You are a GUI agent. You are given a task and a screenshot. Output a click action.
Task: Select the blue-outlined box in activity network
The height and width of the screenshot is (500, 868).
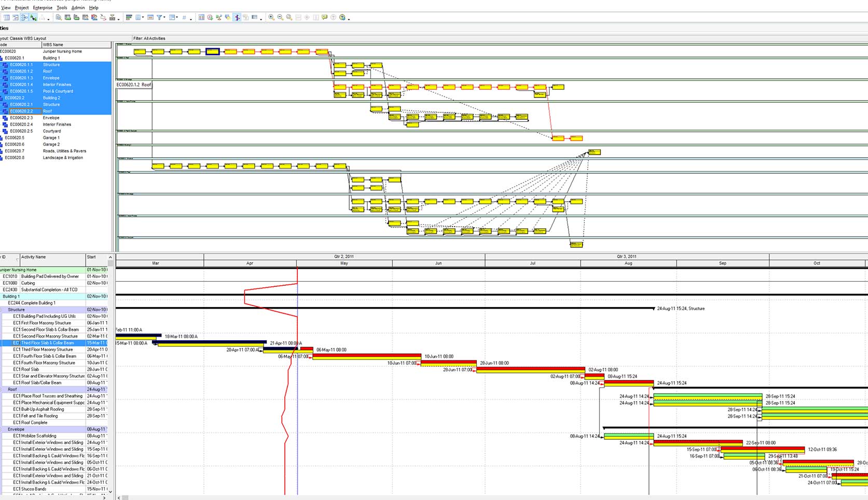click(213, 51)
